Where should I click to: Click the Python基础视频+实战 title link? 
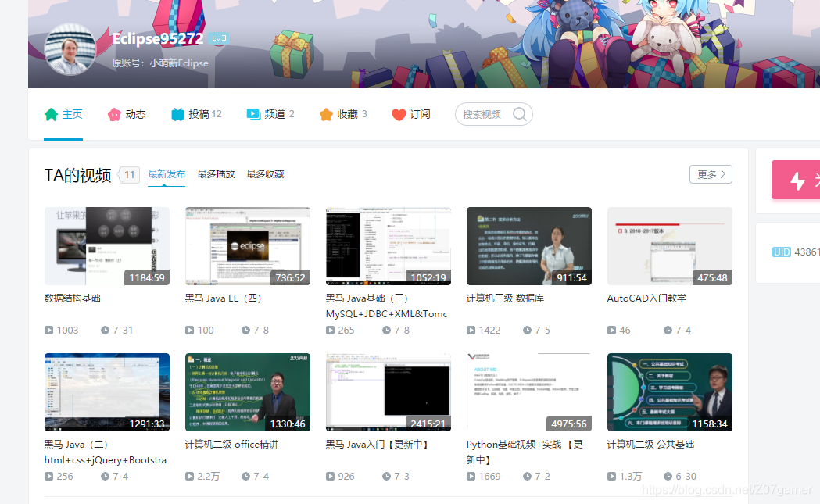point(525,452)
